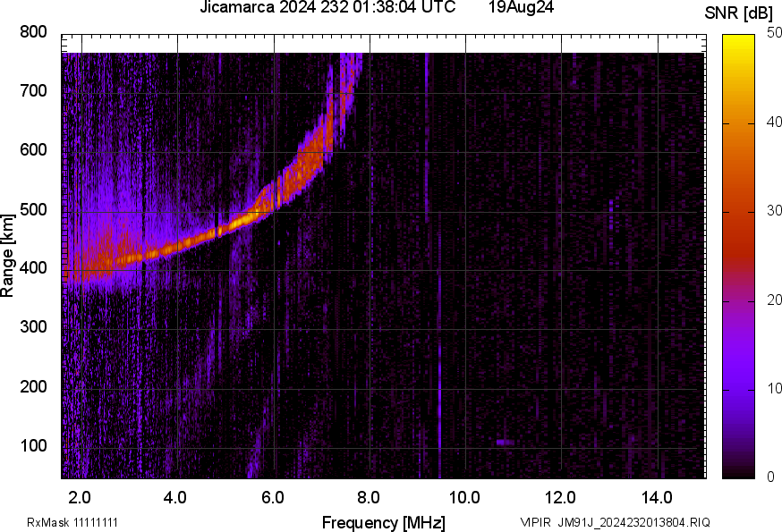Click the 100 range tick label

(x=33, y=445)
